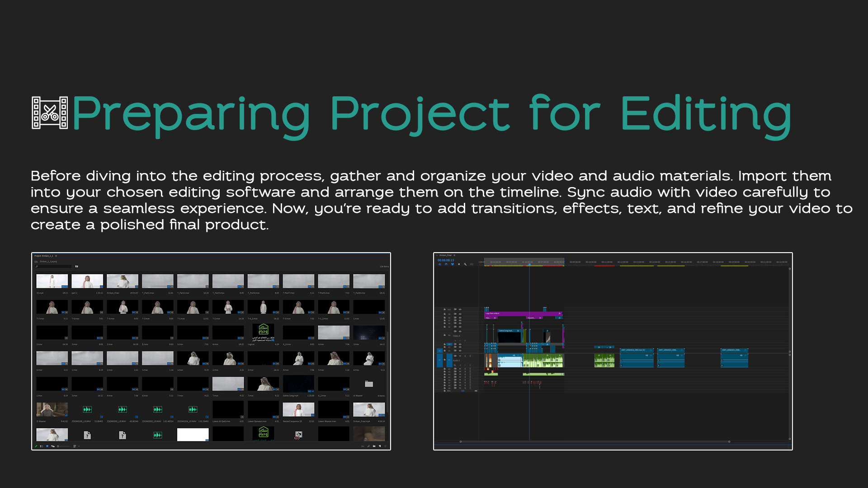Select the Project: Emkan_1_1 panel tab
This screenshot has height=488, width=868.
point(43,256)
